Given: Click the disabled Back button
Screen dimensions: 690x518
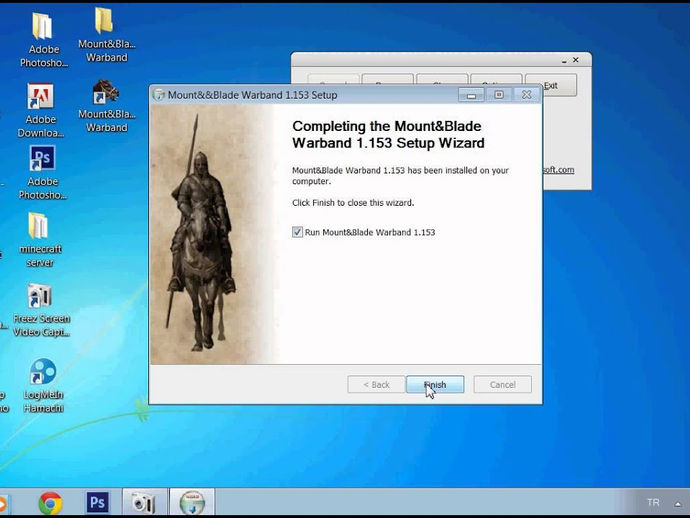Looking at the screenshot, I should pos(376,385).
